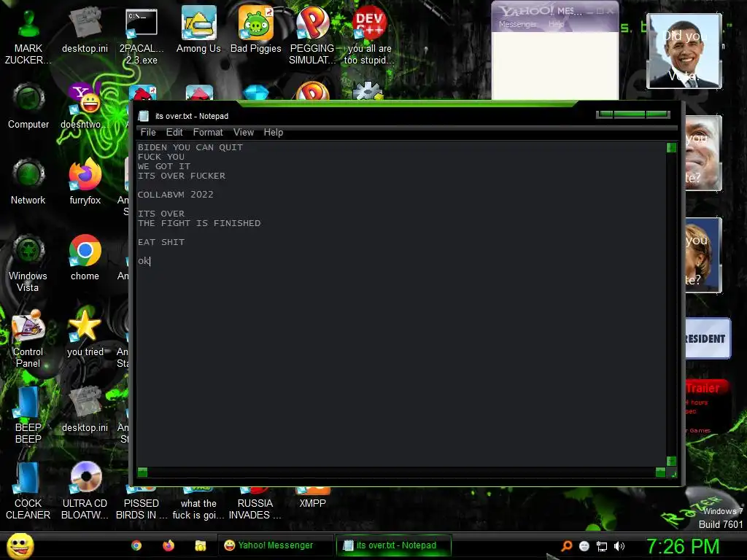Open the MARK ZUCKER... desktop icon
The width and height of the screenshot is (747, 560).
[x=28, y=36]
